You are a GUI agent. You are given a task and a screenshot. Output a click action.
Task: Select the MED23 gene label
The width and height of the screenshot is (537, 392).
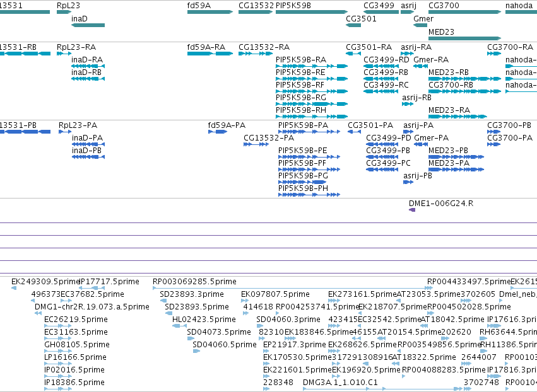(442, 32)
